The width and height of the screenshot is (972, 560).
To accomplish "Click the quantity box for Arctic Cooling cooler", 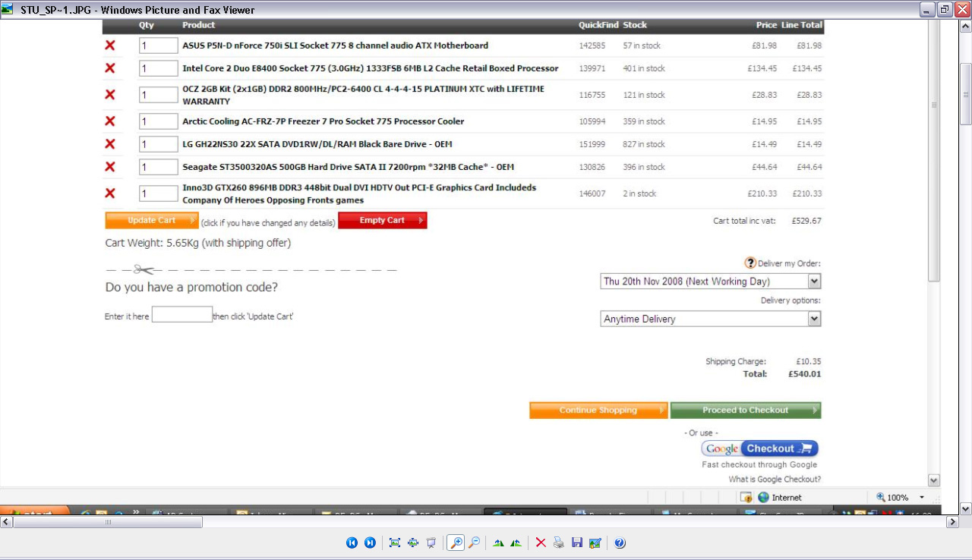I will tap(158, 121).
